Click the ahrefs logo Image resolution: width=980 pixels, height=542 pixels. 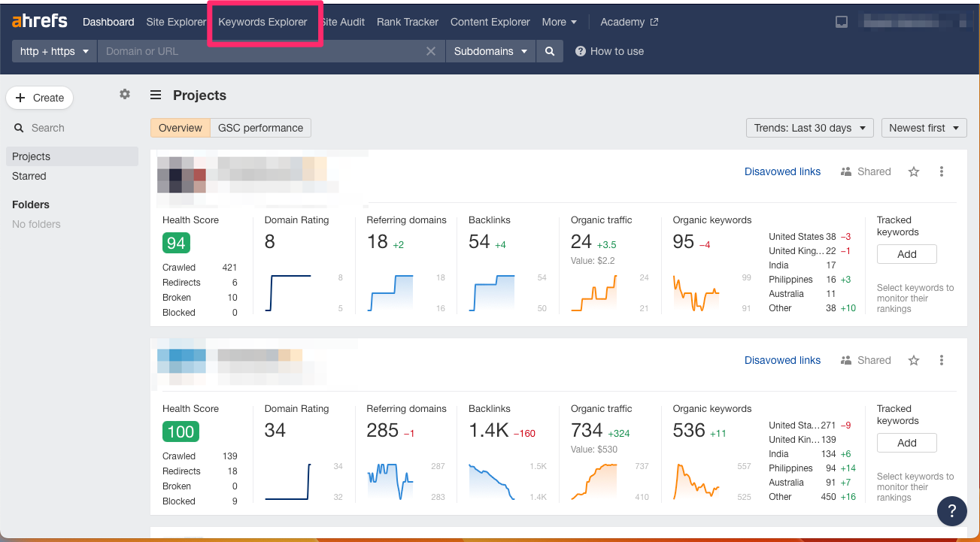(x=39, y=21)
